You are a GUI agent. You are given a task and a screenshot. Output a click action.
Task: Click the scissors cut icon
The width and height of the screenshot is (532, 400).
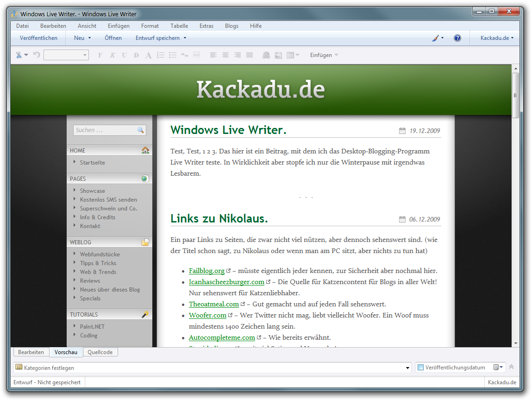(x=19, y=55)
